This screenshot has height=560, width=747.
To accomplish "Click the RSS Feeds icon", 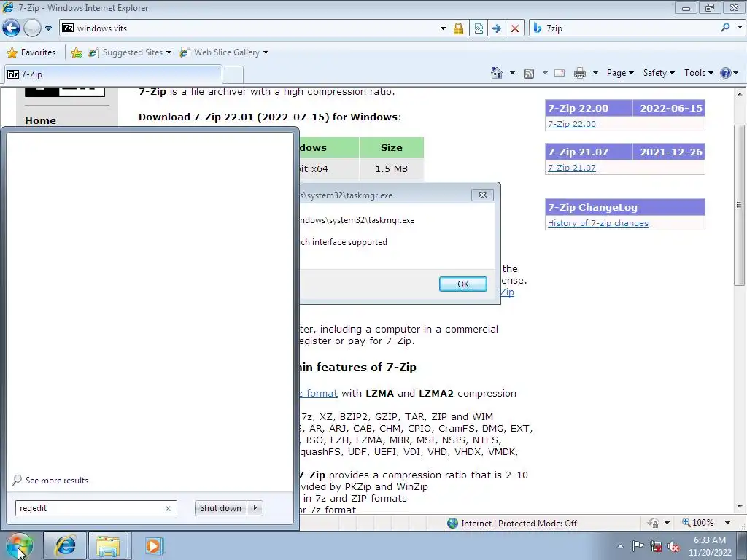I will click(x=529, y=73).
